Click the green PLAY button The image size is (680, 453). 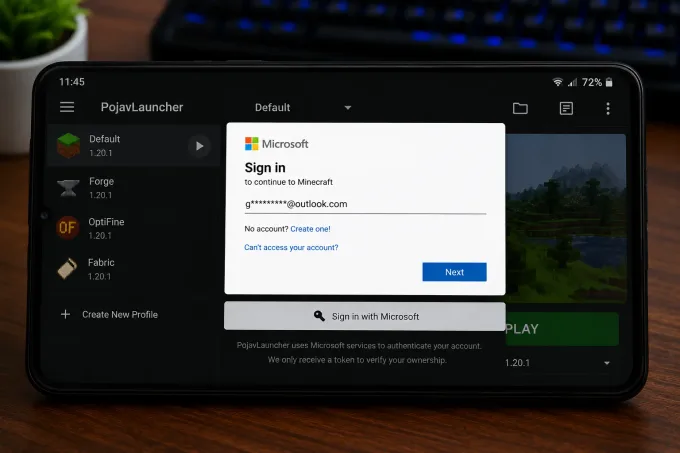[562, 329]
